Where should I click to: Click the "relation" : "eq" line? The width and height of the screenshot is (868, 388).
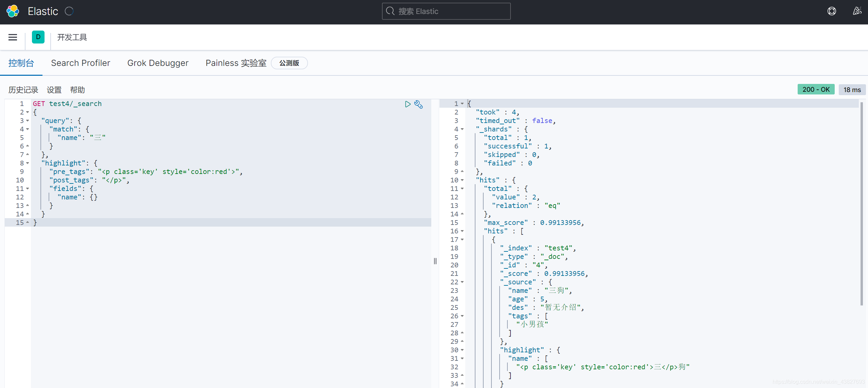526,206
